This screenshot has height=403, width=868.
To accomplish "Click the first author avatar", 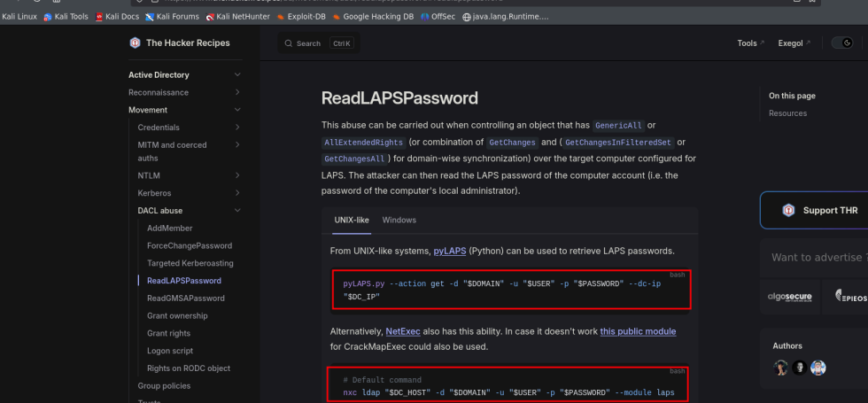I will pos(781,368).
